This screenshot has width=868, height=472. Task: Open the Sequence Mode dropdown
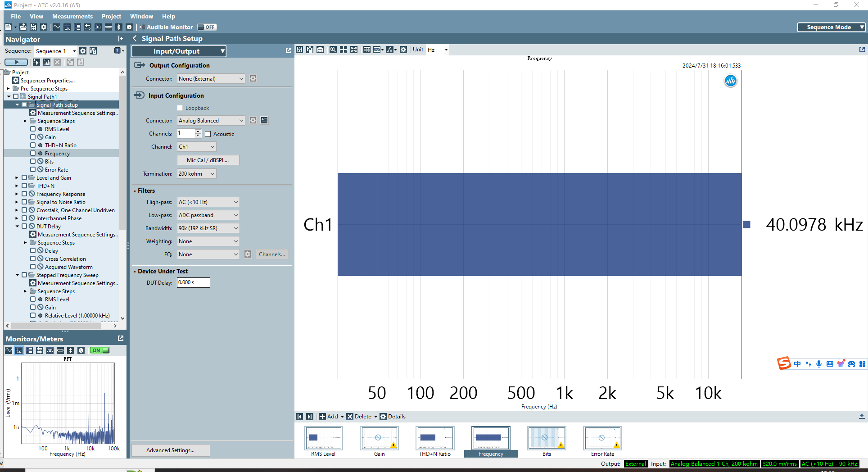pos(832,27)
